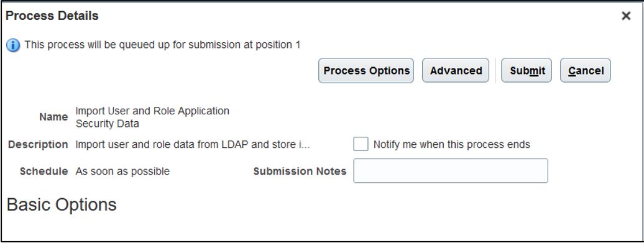Submit the import process
The height and width of the screenshot is (243, 644).
point(527,71)
